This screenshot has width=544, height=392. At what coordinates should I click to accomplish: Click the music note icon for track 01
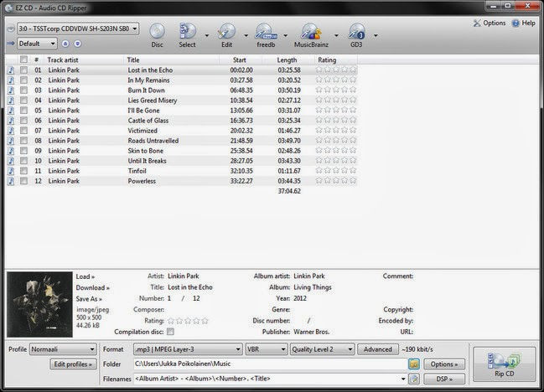coord(11,70)
